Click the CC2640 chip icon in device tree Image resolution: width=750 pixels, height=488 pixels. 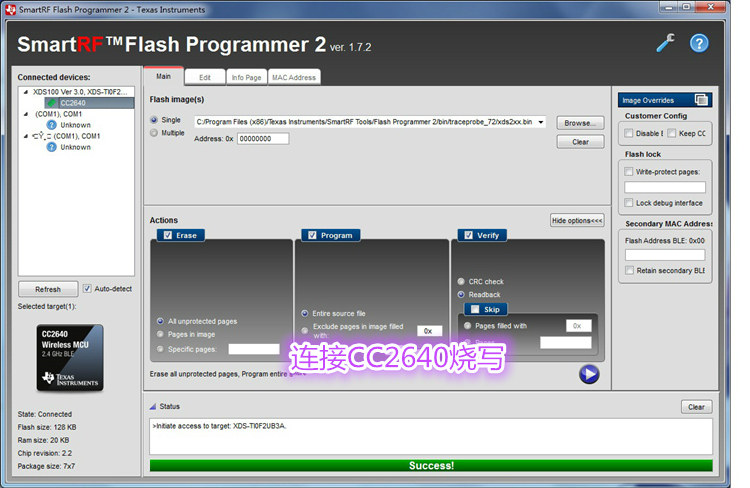51,103
